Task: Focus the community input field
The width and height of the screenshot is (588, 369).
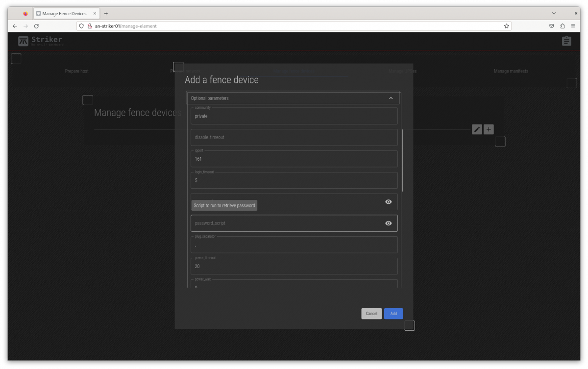Action: point(294,117)
